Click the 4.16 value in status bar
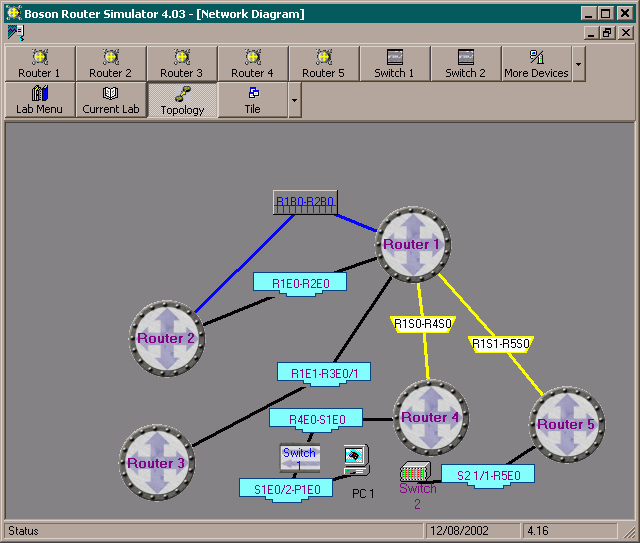This screenshot has height=543, width=640. 538,531
